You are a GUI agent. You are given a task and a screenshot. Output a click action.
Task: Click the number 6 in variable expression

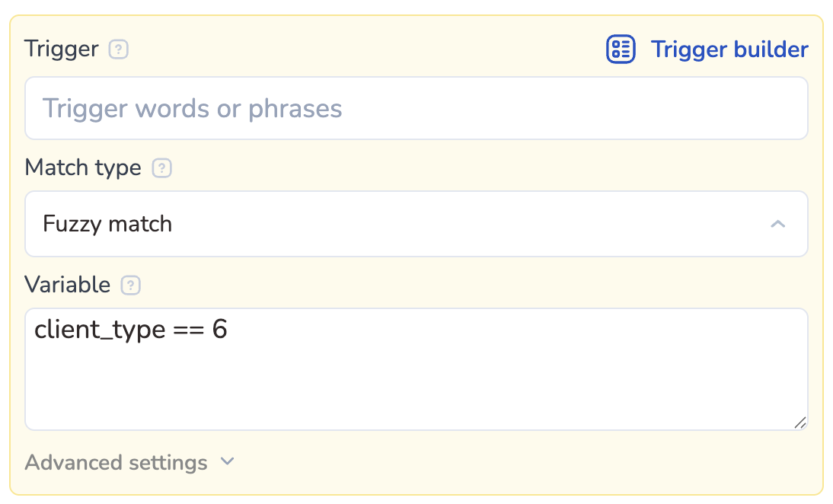click(219, 330)
